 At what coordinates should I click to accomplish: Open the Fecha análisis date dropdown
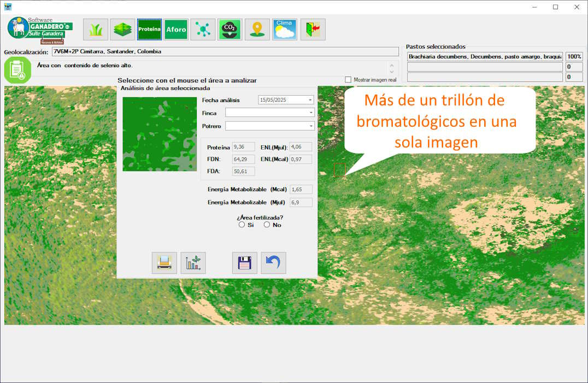coord(310,100)
